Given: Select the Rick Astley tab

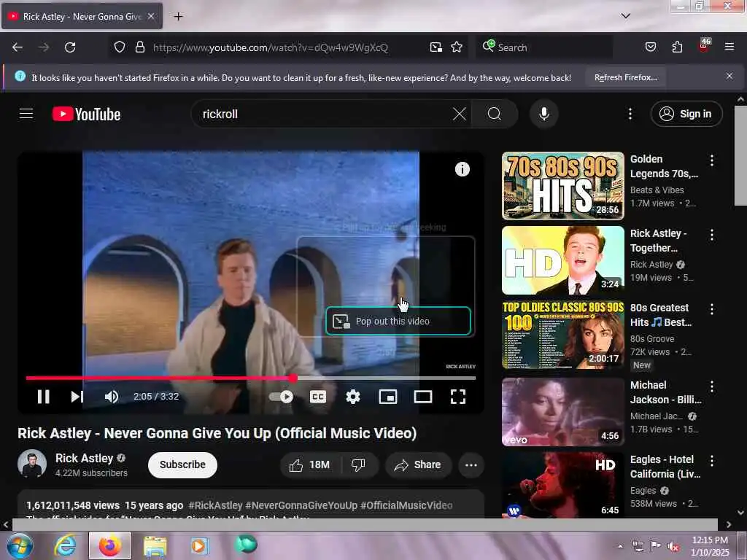Looking at the screenshot, I should point(82,17).
